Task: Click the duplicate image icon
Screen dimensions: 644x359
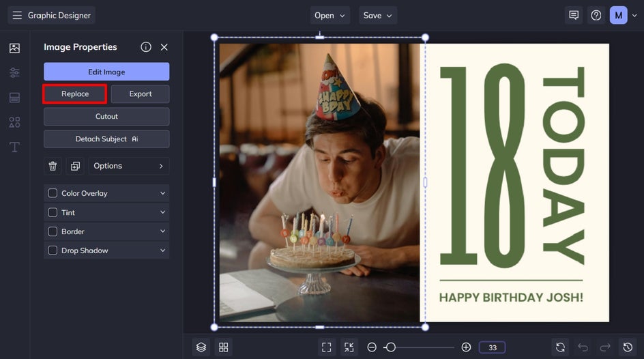Action: [x=75, y=166]
